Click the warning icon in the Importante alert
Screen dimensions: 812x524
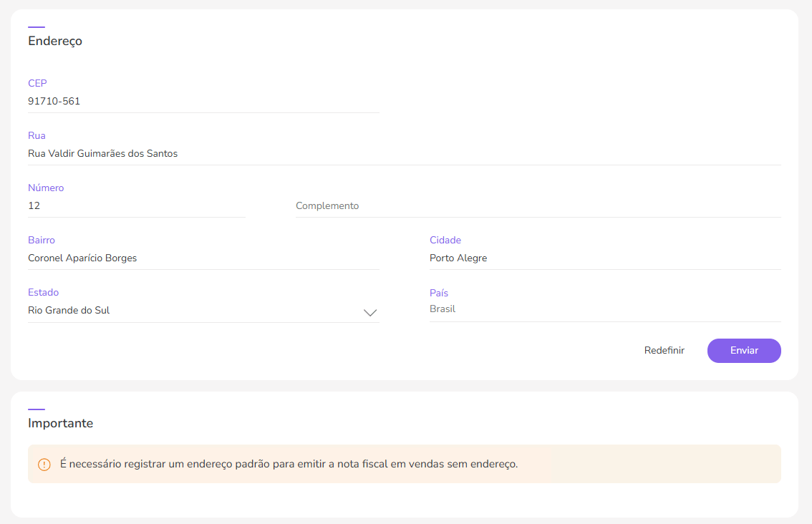click(44, 465)
